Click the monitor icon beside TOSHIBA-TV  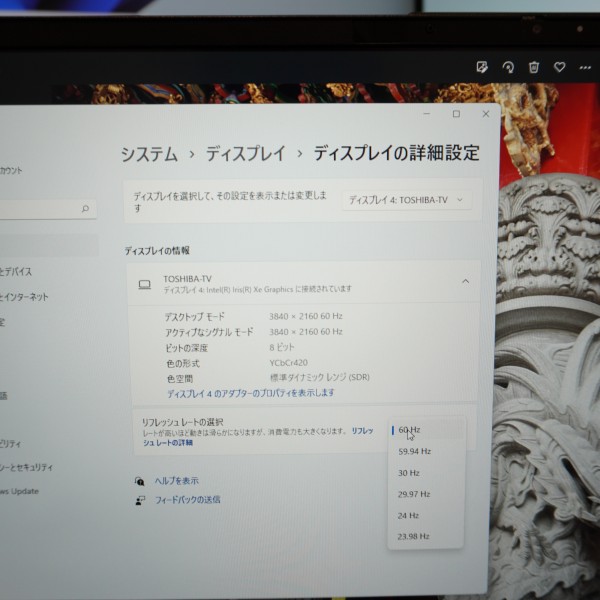tap(145, 284)
